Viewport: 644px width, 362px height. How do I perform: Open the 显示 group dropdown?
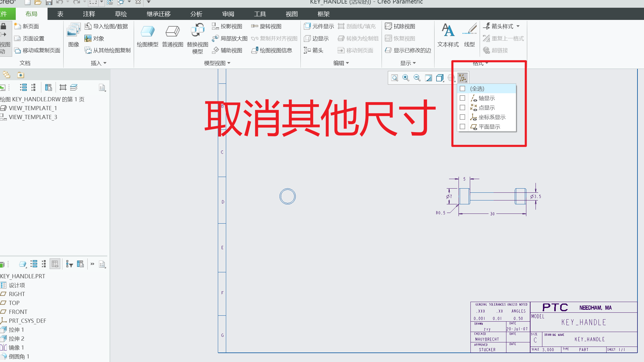tap(414, 63)
